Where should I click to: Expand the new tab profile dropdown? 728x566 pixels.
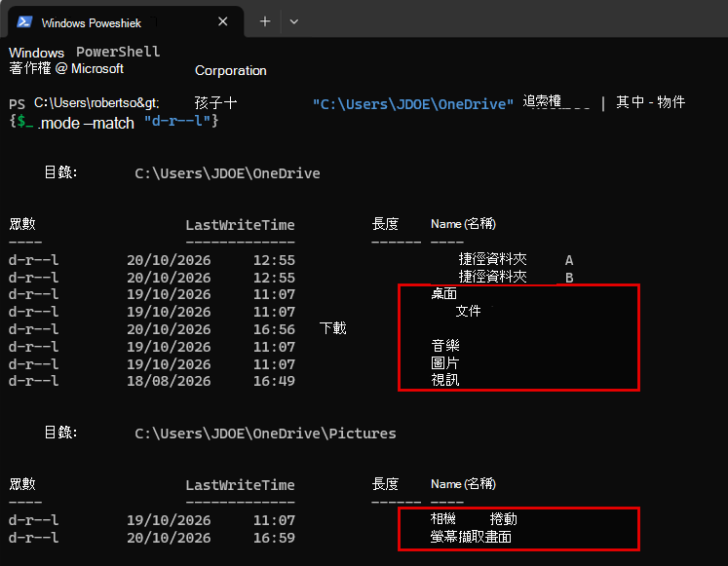(294, 21)
